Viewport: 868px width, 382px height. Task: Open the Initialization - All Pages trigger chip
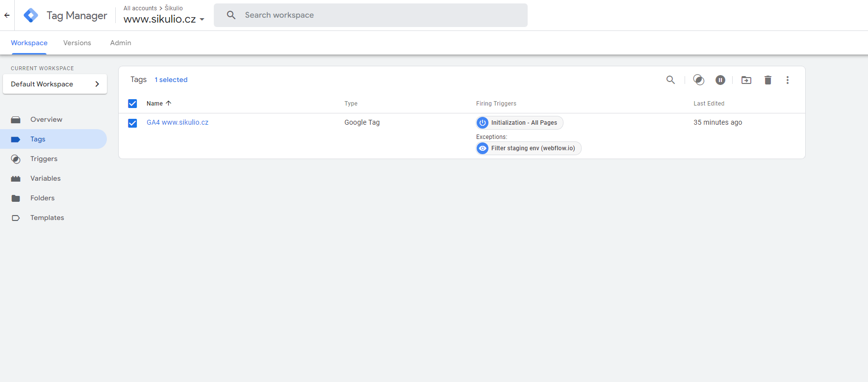(519, 123)
